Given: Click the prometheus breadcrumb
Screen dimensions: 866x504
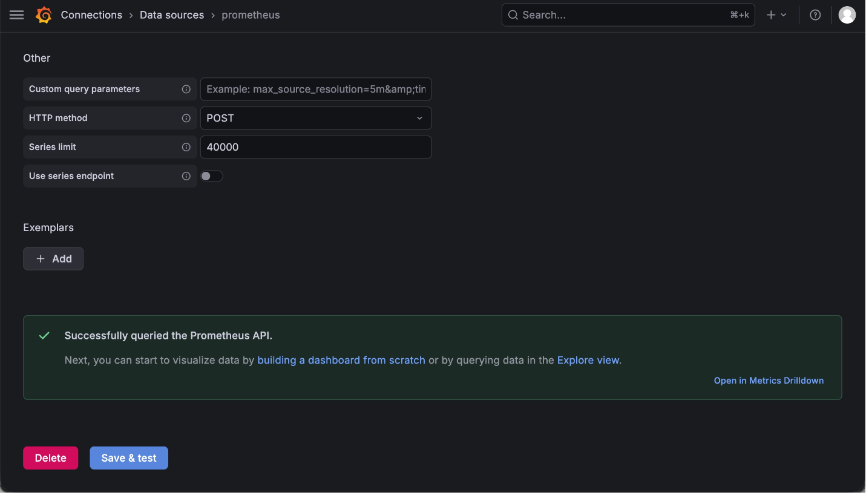Looking at the screenshot, I should tap(251, 15).
